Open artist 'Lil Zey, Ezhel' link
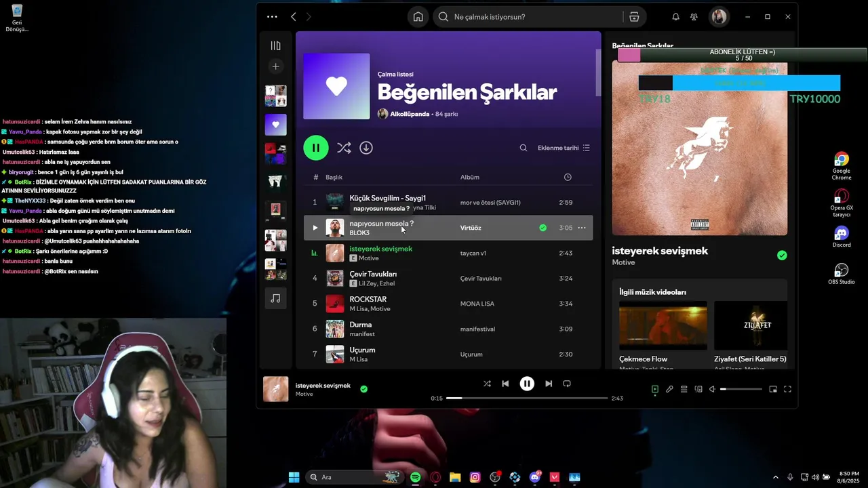 point(376,283)
